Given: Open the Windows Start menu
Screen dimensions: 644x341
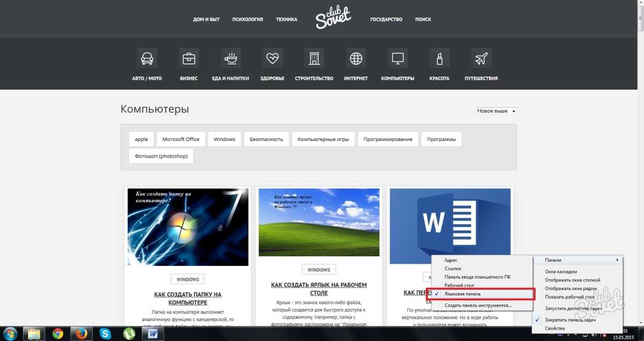Looking at the screenshot, I should [10, 333].
